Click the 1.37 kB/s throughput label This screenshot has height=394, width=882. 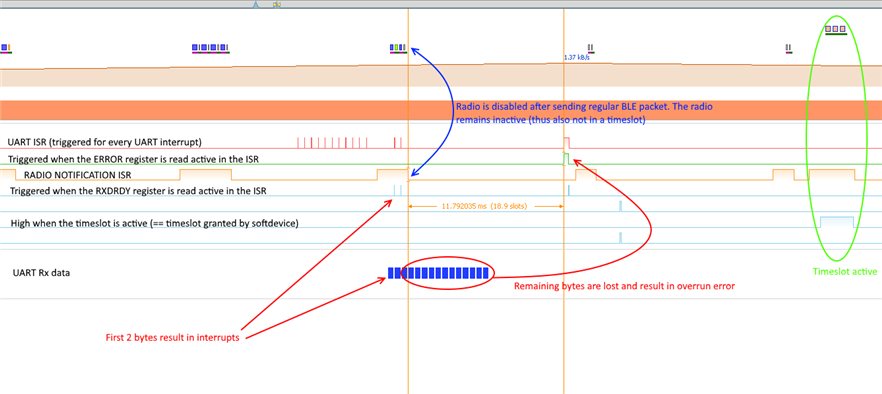click(577, 57)
